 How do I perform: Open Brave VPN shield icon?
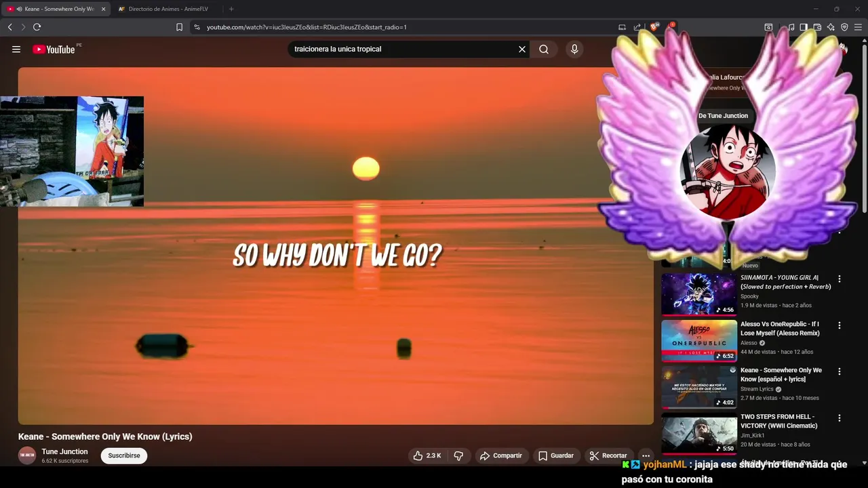pos(844,27)
